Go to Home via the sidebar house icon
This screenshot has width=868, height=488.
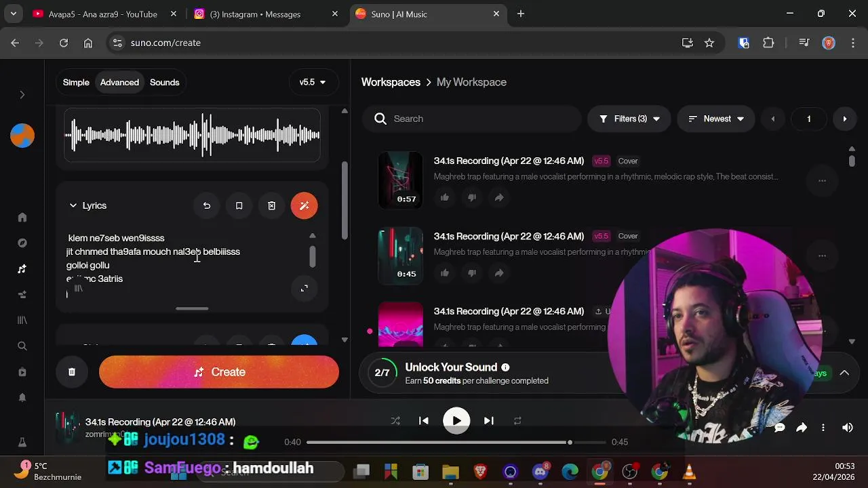[x=22, y=218]
